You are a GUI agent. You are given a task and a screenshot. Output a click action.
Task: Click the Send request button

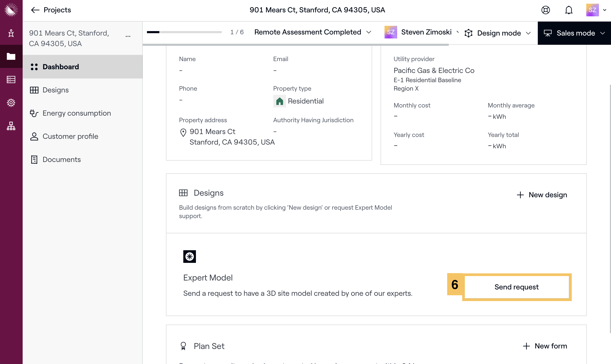pos(516,287)
